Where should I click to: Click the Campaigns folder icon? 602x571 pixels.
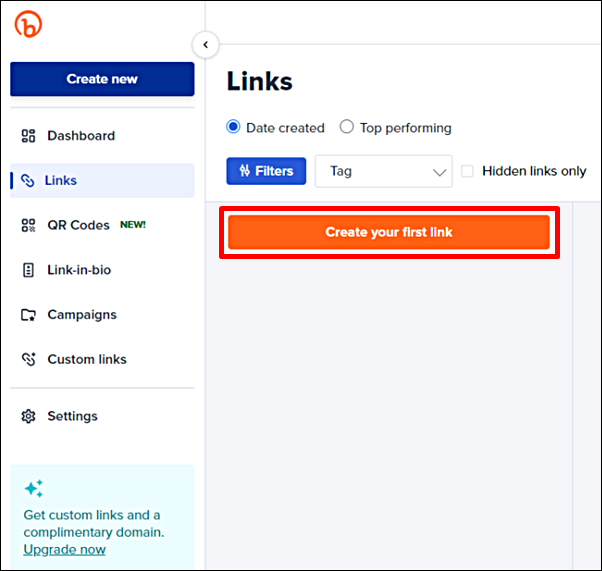coord(28,315)
